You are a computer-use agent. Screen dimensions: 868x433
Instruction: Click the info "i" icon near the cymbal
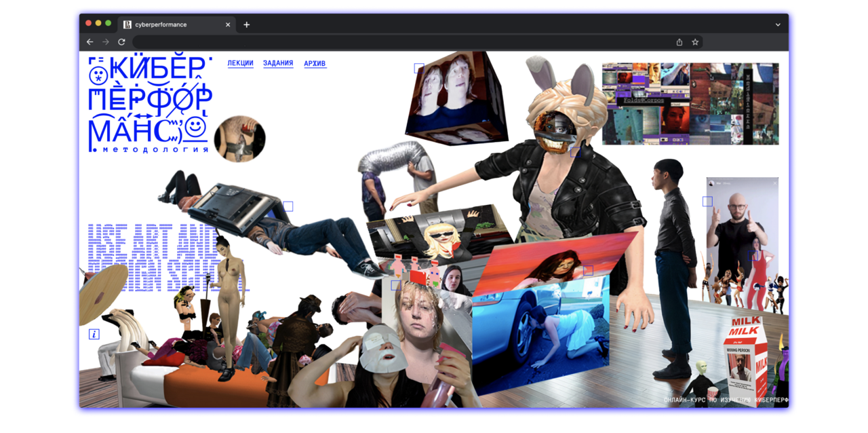coord(94,334)
